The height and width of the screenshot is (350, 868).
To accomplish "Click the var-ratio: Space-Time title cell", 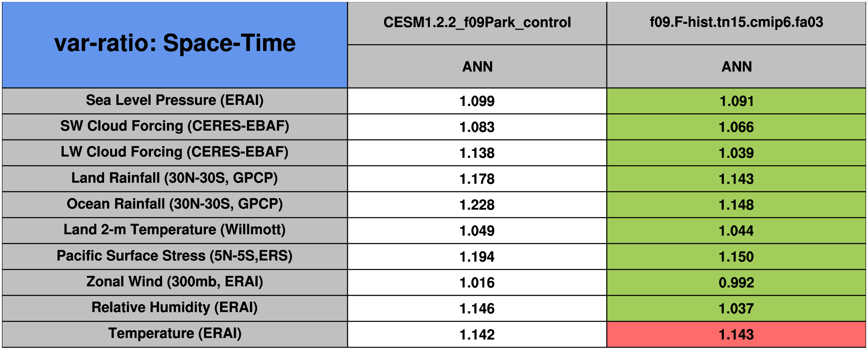I will [175, 44].
